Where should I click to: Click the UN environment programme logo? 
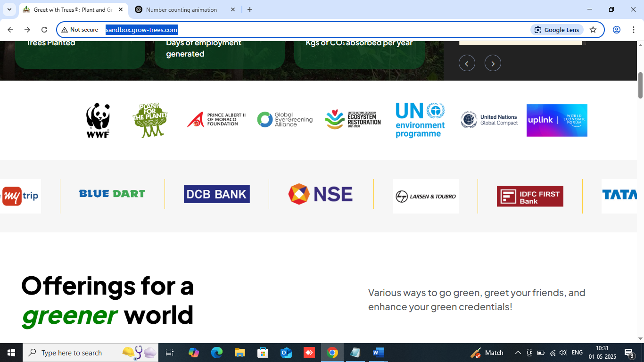[420, 121]
